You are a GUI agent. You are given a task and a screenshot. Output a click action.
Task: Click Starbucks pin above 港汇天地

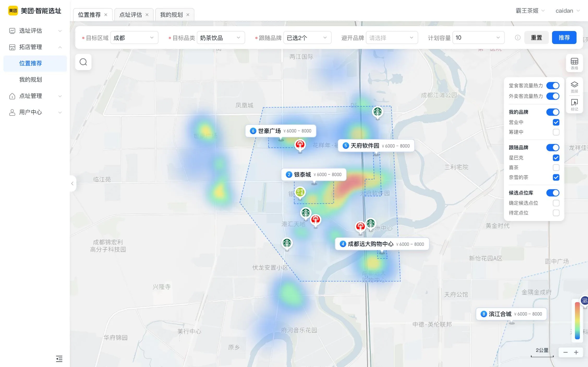pos(306,214)
